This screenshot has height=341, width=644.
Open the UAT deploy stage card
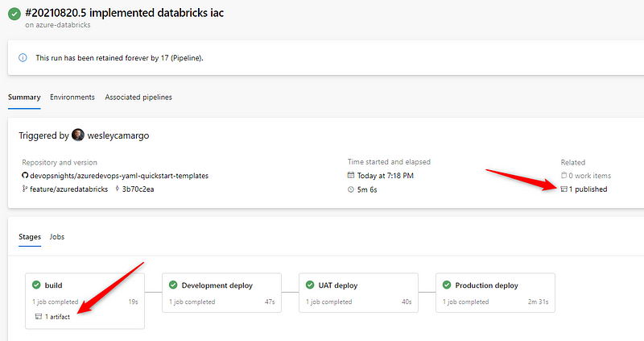[358, 293]
